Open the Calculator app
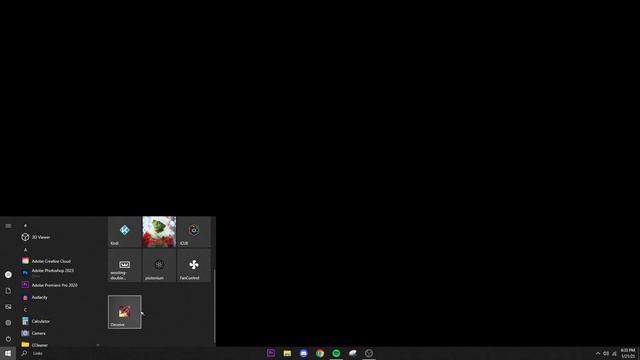The image size is (640, 360). coord(59,321)
